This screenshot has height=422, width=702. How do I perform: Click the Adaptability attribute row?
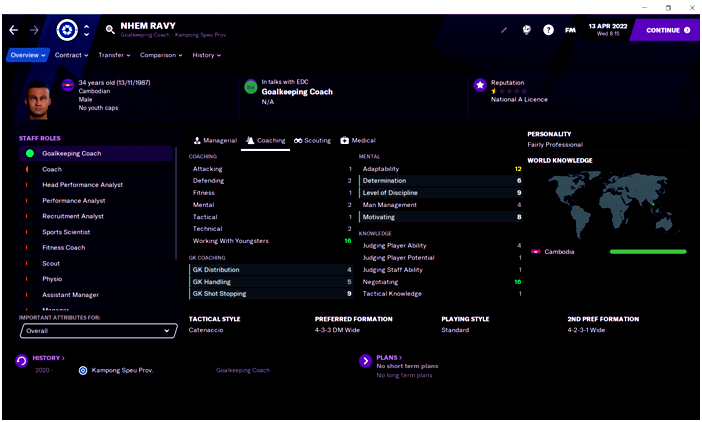pyautogui.click(x=441, y=169)
